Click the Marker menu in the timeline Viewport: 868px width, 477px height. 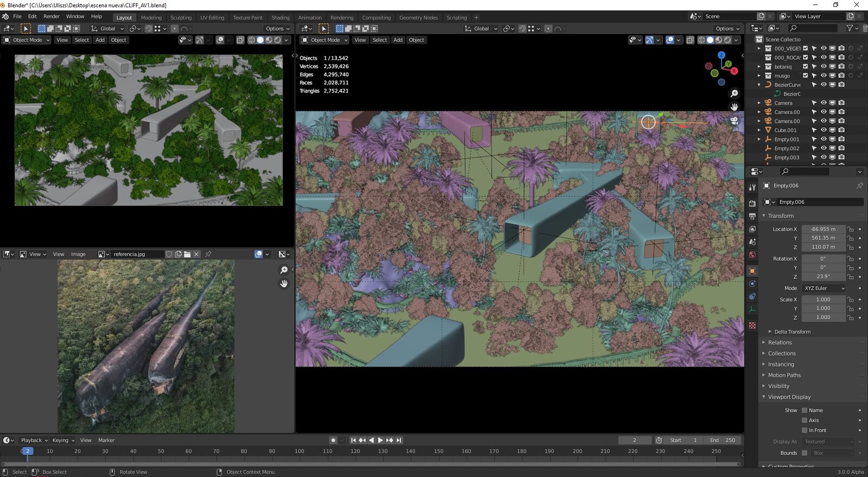point(106,440)
